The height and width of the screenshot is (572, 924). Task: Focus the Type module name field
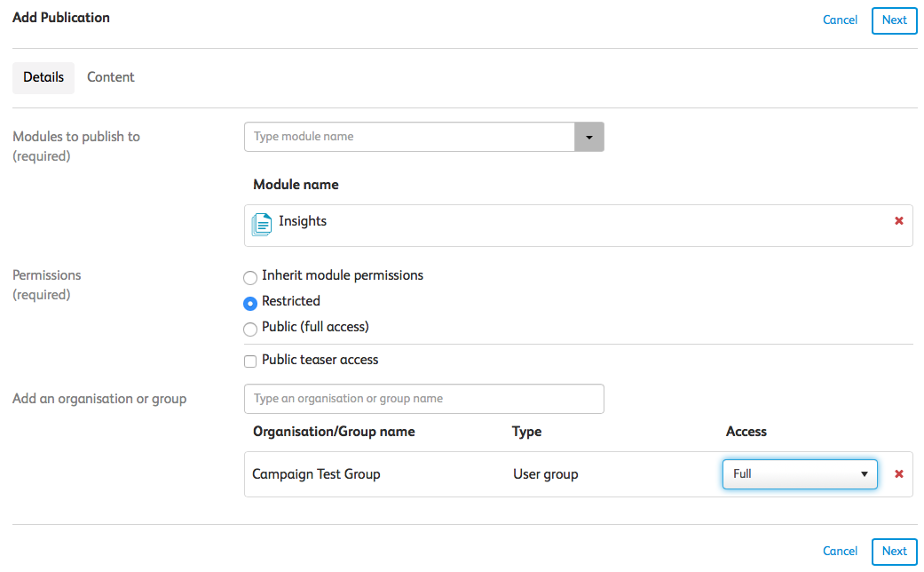point(410,137)
